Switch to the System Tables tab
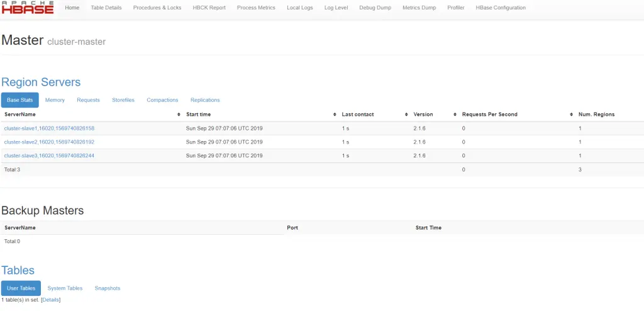Screen dimensions: 644x311 [x=65, y=288]
